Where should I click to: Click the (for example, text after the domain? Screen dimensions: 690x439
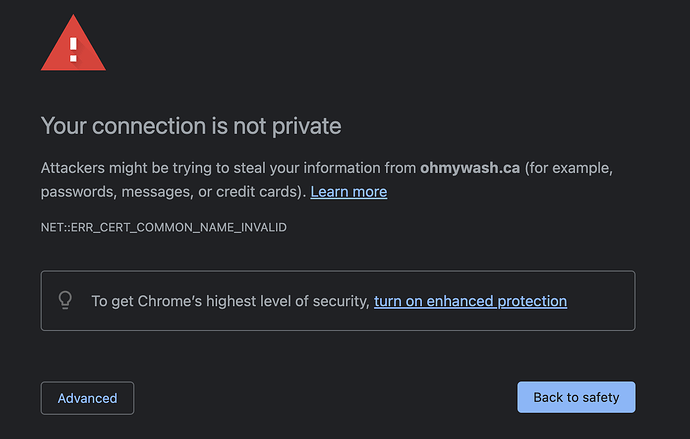point(569,168)
